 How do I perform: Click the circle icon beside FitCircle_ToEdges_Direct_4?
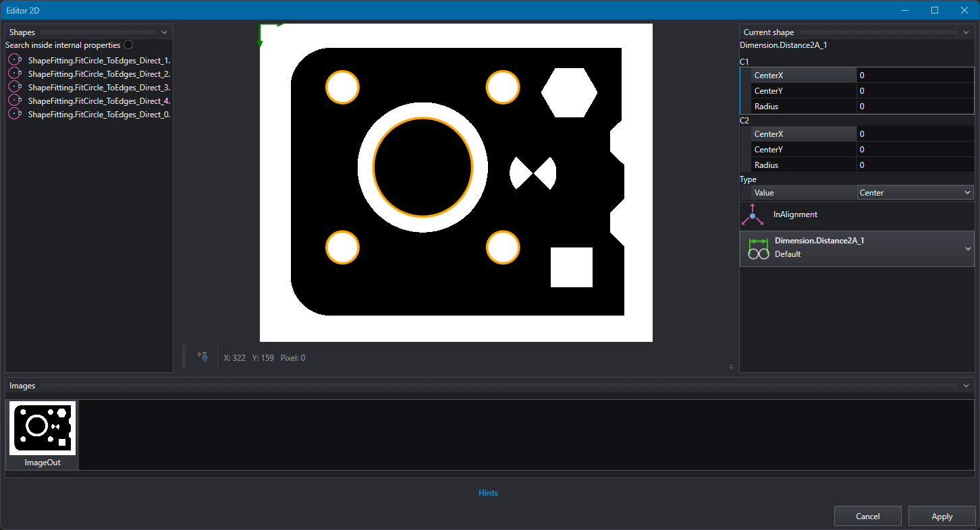click(15, 100)
